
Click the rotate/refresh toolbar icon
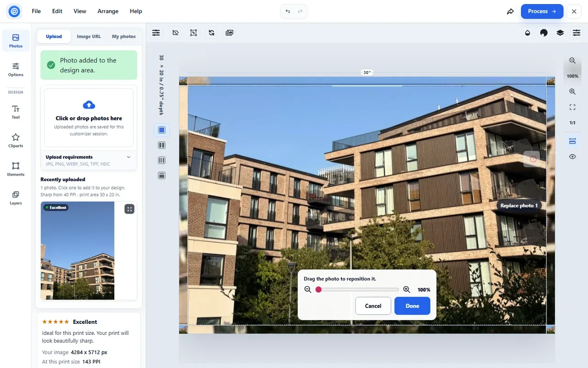pos(211,33)
